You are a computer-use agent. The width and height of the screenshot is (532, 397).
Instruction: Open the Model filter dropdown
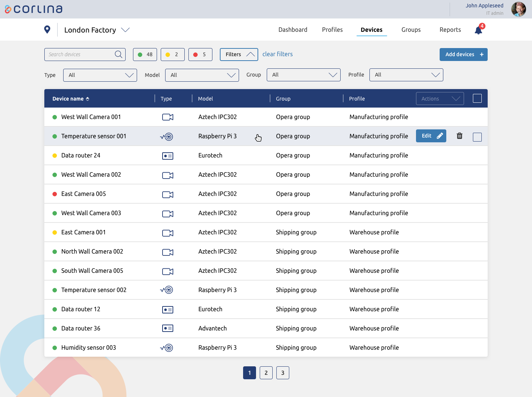202,75
